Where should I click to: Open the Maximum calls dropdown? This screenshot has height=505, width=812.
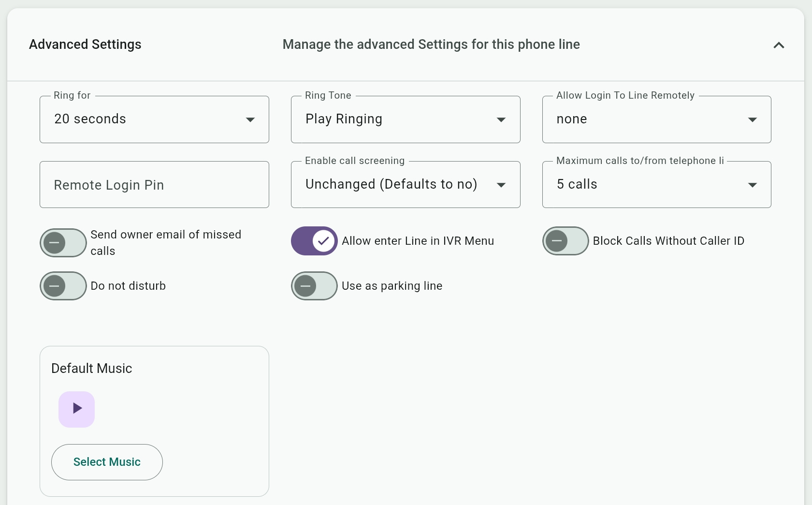pos(657,185)
